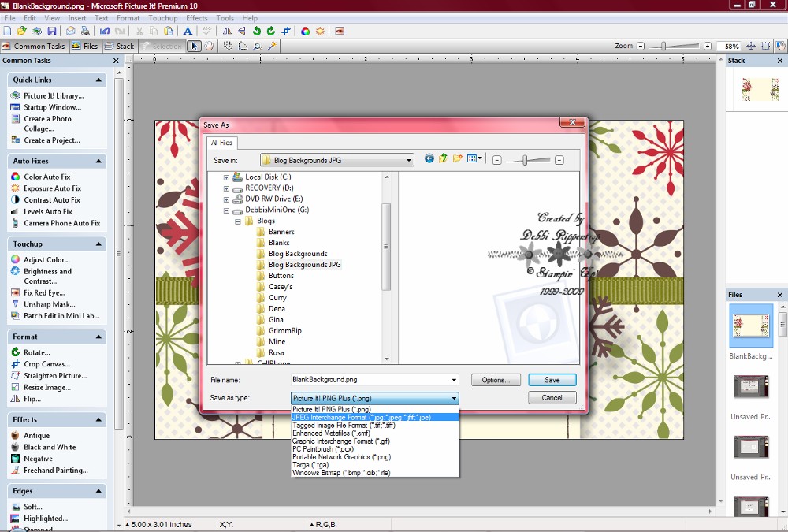This screenshot has height=532, width=788.
Task: Click the Print icon in toolbar
Action: coord(85,32)
